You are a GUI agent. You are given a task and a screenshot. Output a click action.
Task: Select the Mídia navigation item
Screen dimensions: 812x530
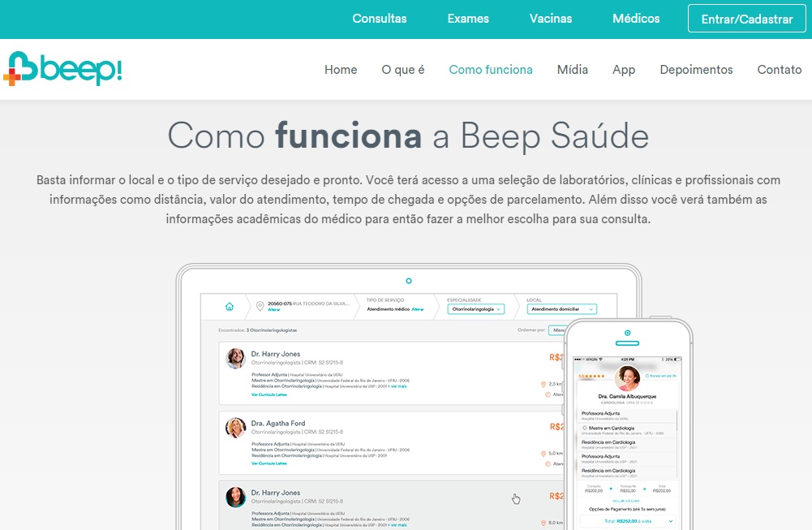573,70
